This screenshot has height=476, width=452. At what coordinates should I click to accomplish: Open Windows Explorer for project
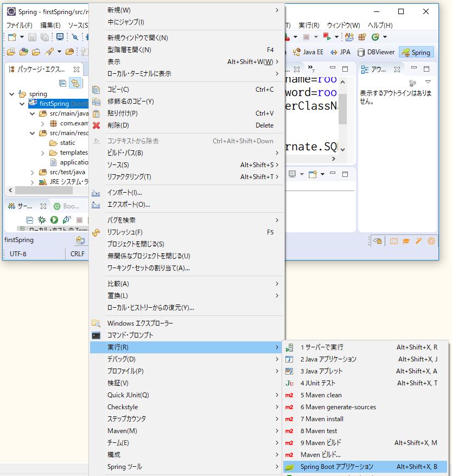tap(187, 323)
